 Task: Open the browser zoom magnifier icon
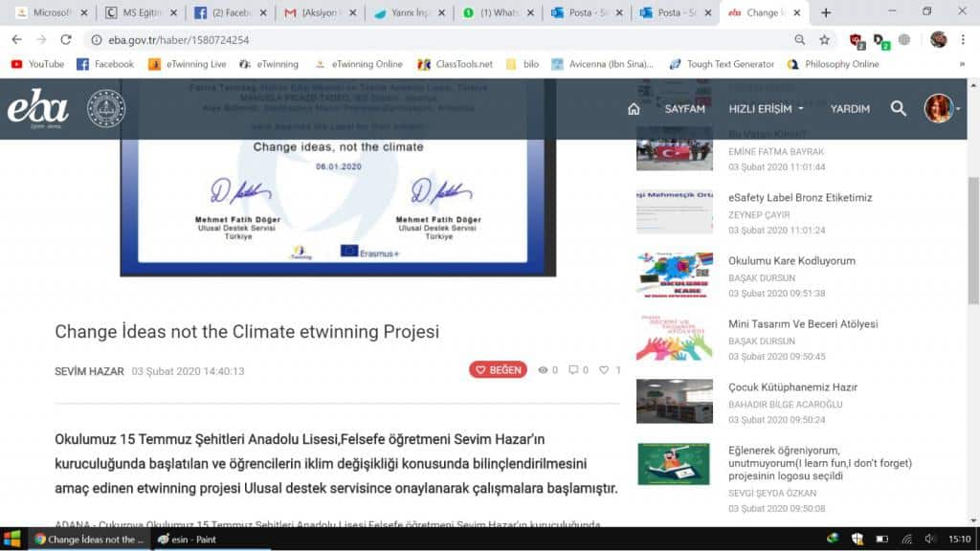[799, 39]
